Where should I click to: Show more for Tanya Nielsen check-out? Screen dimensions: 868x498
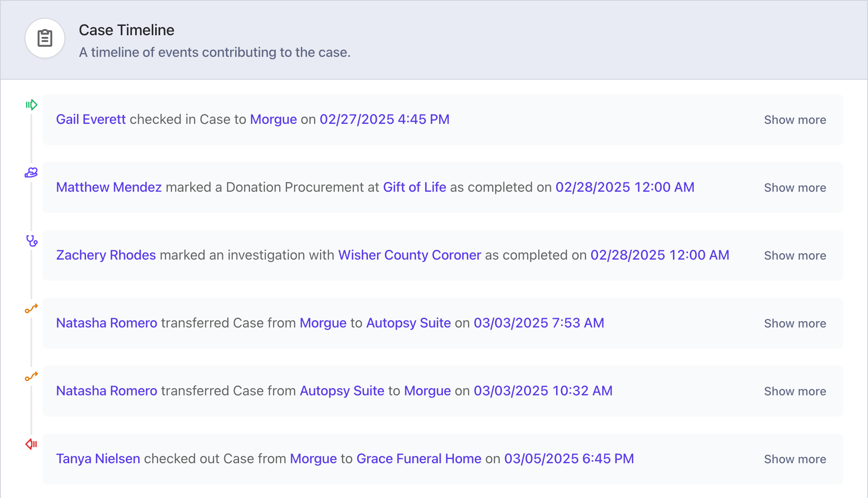coord(795,459)
